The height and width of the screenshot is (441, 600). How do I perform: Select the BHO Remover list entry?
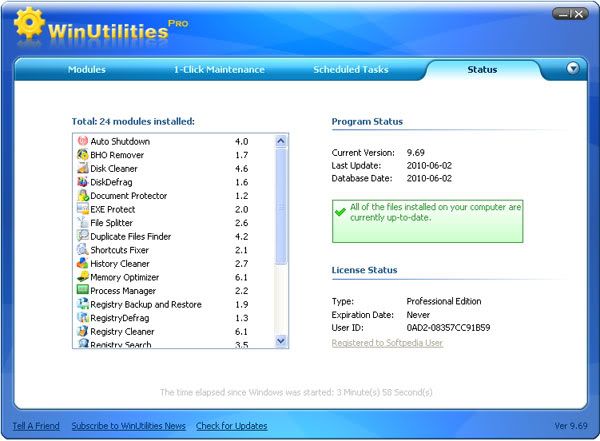[x=117, y=155]
